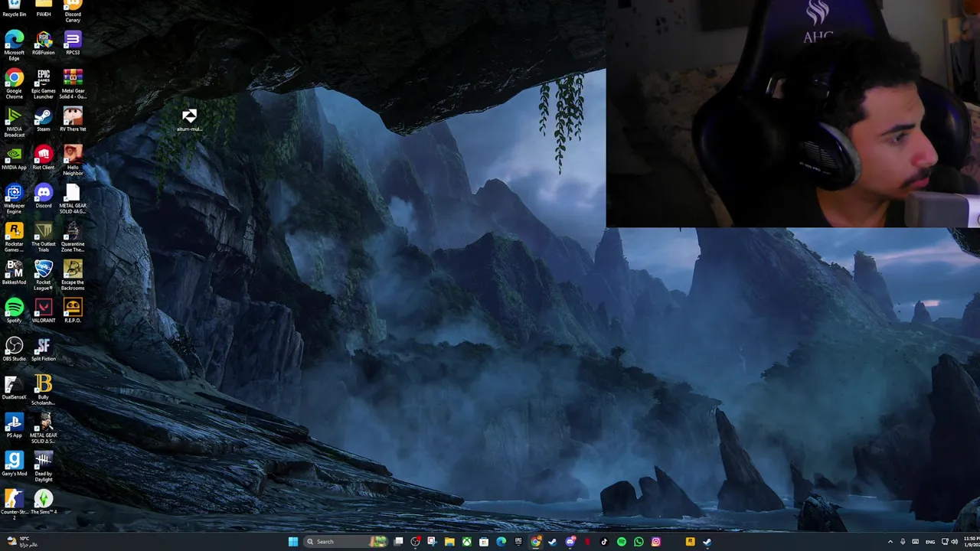Viewport: 980px width, 551px height.
Task: Open WhatsApp from the taskbar
Action: click(x=639, y=542)
